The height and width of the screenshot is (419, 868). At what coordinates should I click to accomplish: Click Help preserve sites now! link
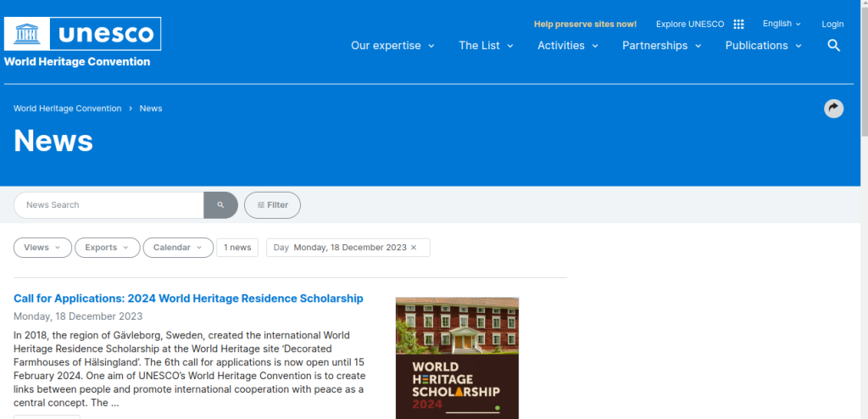pyautogui.click(x=585, y=25)
